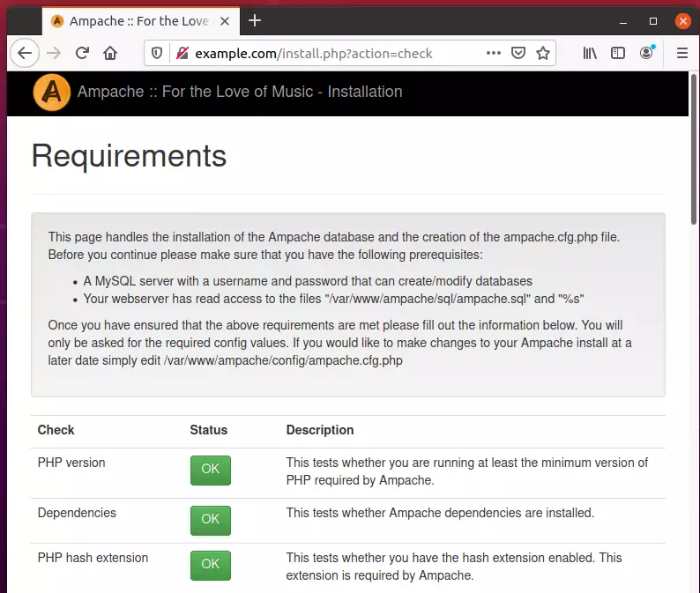Click the PHP hash extension description text
The width and height of the screenshot is (700, 593).
(x=453, y=567)
